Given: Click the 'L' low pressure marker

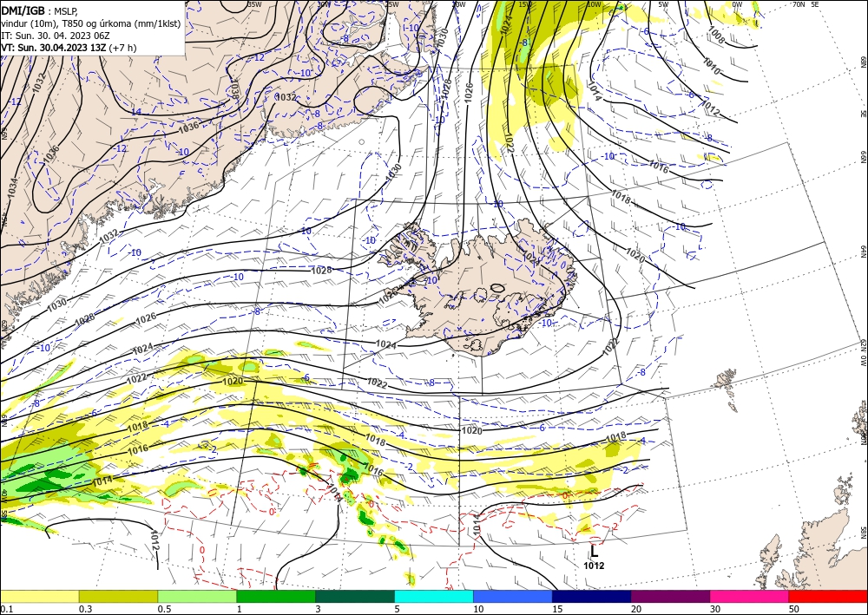Looking at the screenshot, I should tap(594, 552).
